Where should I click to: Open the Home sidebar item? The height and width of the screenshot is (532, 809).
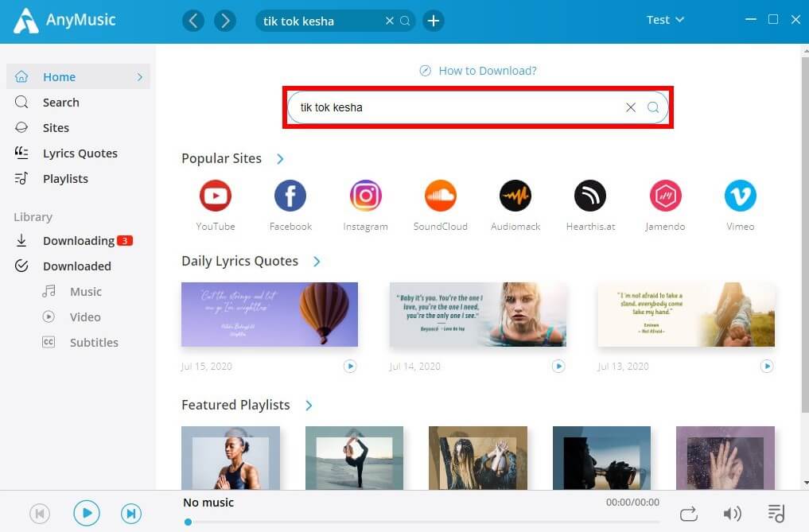click(79, 77)
